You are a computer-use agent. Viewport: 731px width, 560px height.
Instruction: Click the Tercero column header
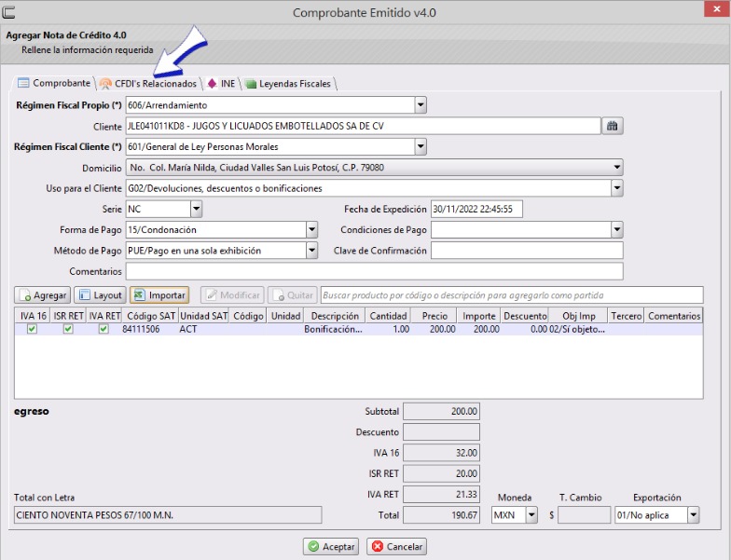click(x=627, y=316)
